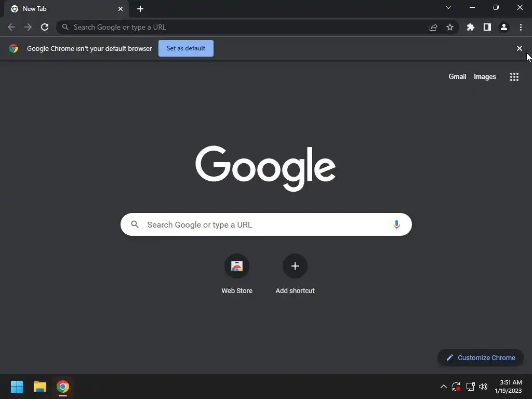Click the Add shortcut plus tile

pos(295,266)
